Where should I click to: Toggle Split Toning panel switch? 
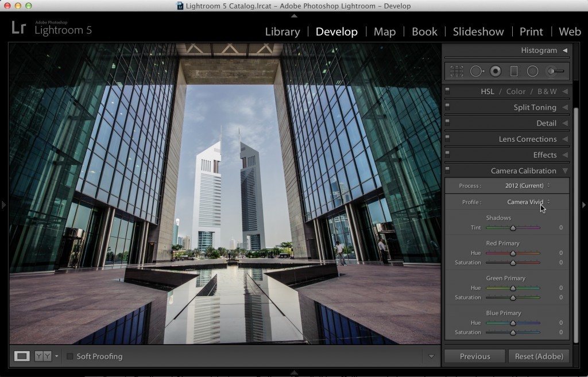tap(447, 106)
